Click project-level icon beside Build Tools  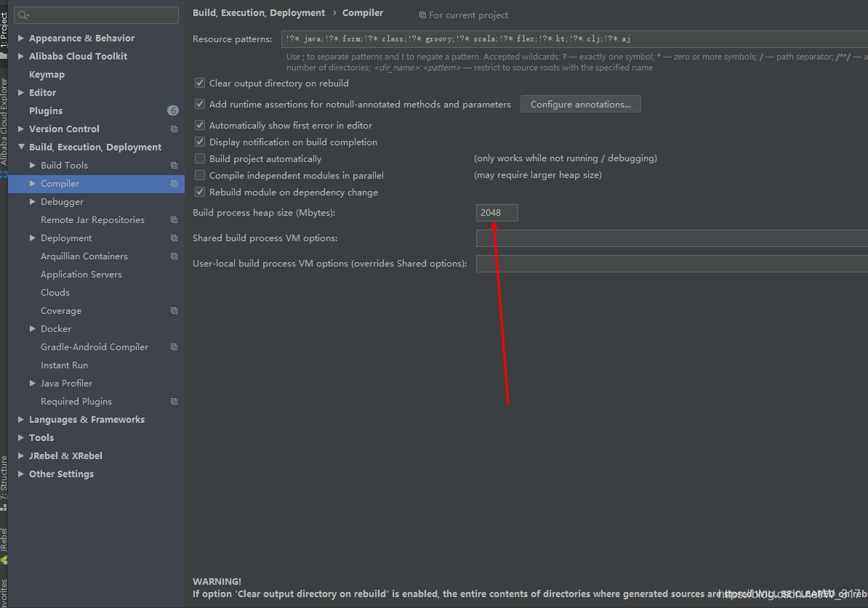coord(174,166)
